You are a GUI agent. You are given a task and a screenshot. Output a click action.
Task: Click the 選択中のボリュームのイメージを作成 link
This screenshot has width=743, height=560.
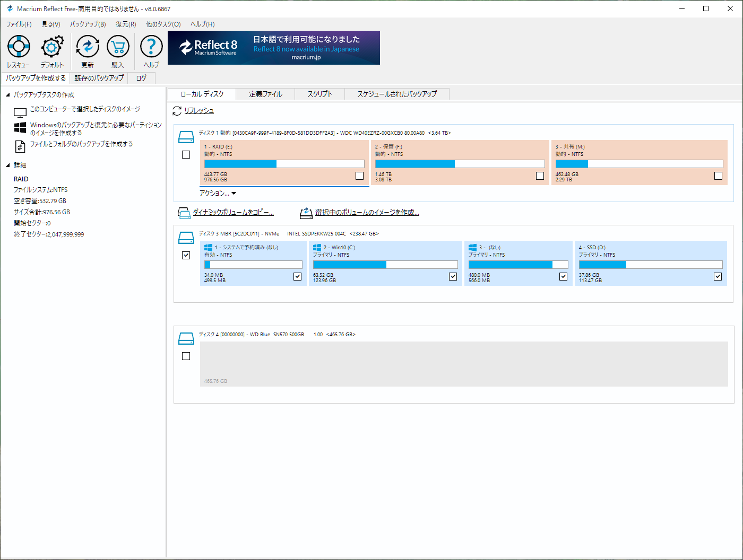coord(367,213)
